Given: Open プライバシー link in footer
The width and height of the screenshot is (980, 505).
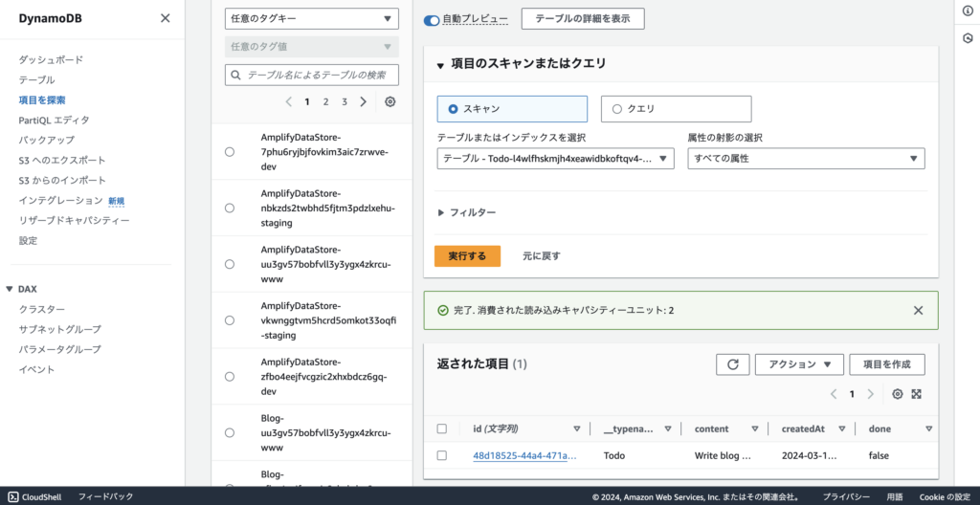Looking at the screenshot, I should [846, 497].
